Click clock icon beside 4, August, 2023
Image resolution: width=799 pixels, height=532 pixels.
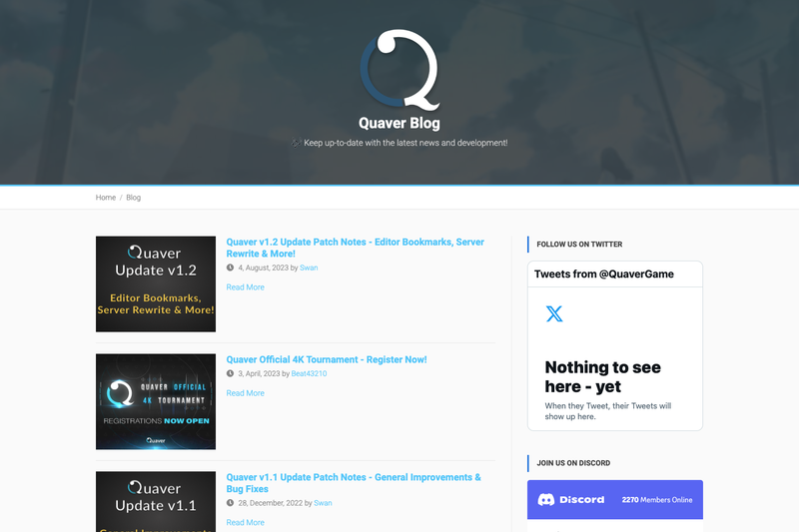pyautogui.click(x=231, y=267)
